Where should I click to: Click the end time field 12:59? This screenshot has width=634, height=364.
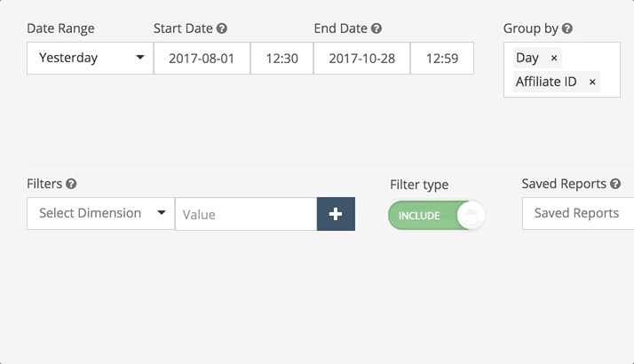click(441, 59)
